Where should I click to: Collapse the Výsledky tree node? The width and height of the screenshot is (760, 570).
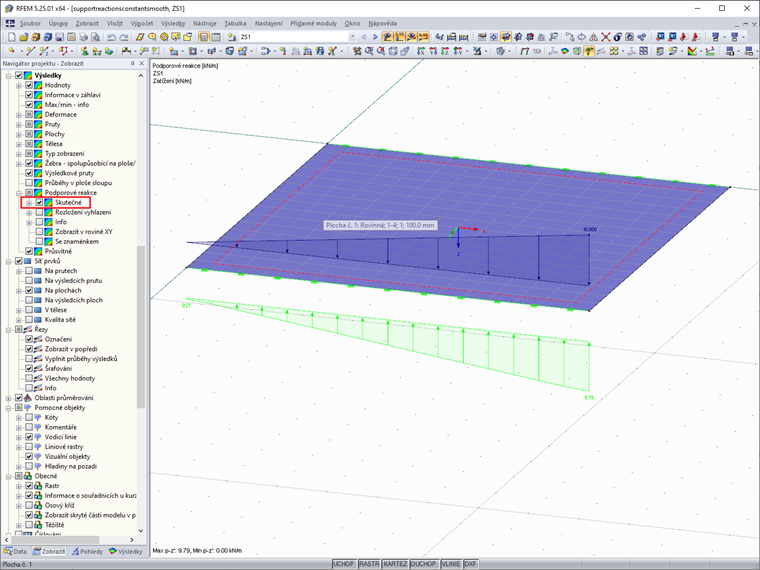(9, 76)
